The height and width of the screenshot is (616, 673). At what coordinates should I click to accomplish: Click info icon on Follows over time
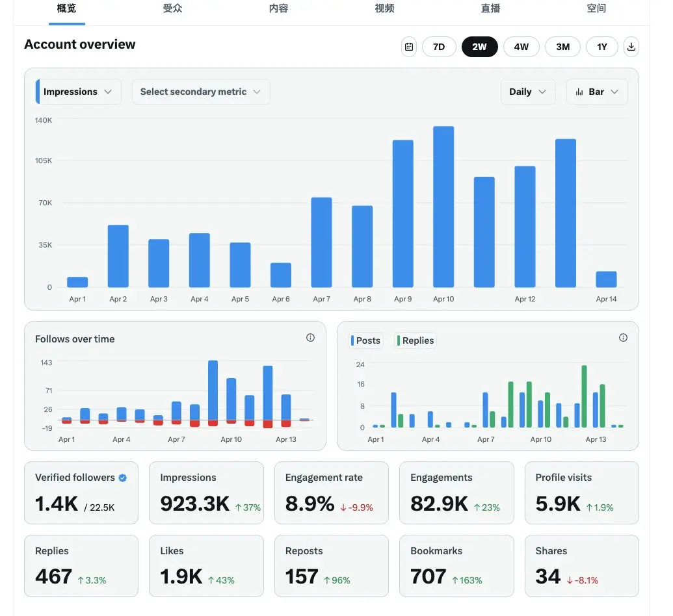point(310,338)
